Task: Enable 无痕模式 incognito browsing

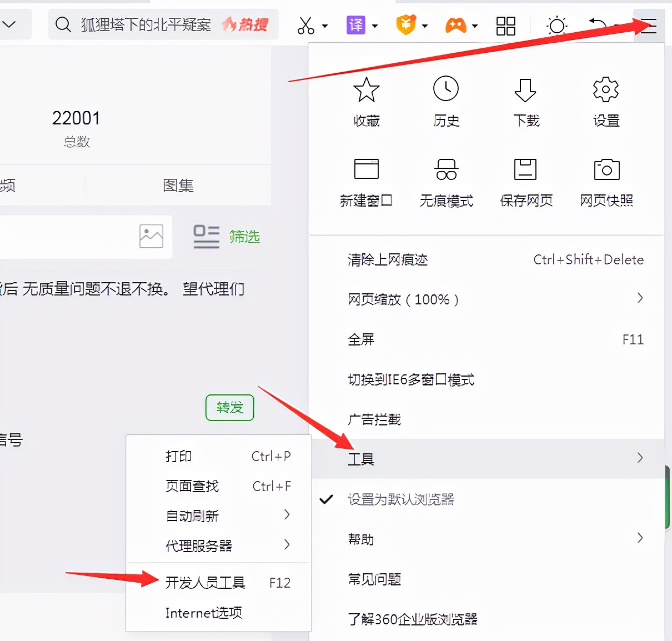Action: (x=446, y=182)
